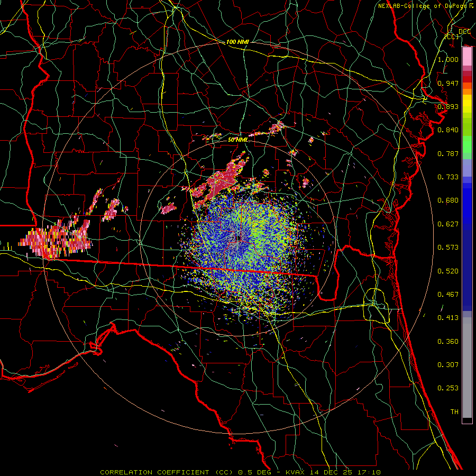Click the 50 NMI range ring label
Screen dimensions: 476x476
(x=238, y=140)
